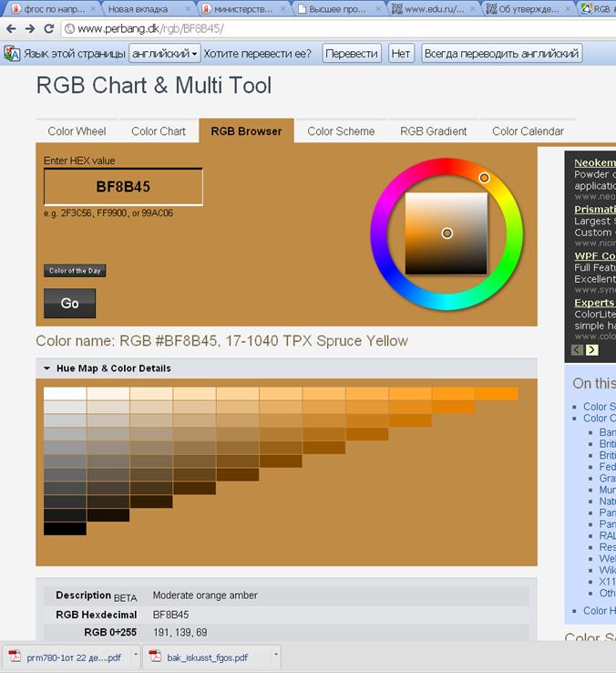Close the 'министерств...' tab

pos(282,8)
